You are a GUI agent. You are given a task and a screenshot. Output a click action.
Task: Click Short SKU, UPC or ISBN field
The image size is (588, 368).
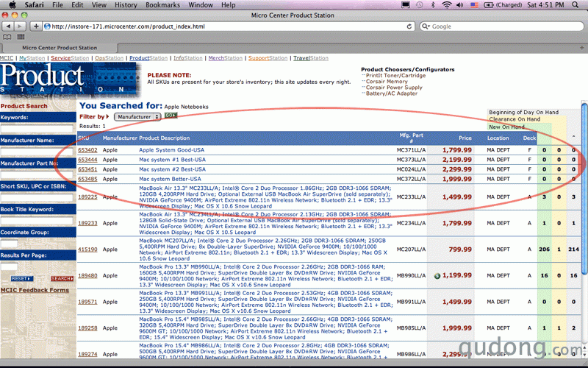(x=37, y=197)
